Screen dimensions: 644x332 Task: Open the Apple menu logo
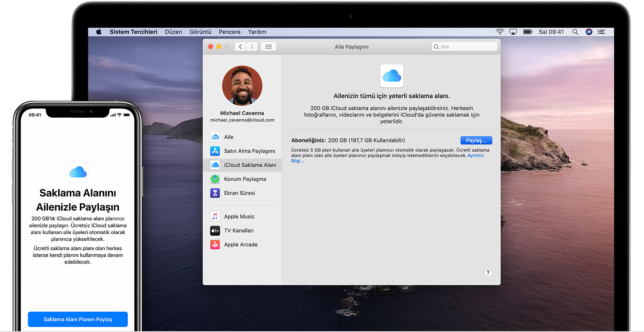point(99,32)
